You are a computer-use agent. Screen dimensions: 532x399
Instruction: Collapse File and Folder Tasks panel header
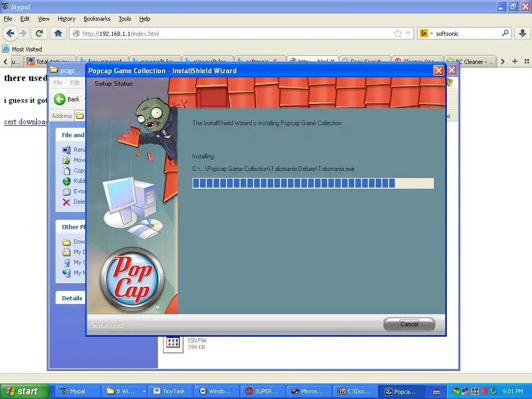tap(71, 135)
